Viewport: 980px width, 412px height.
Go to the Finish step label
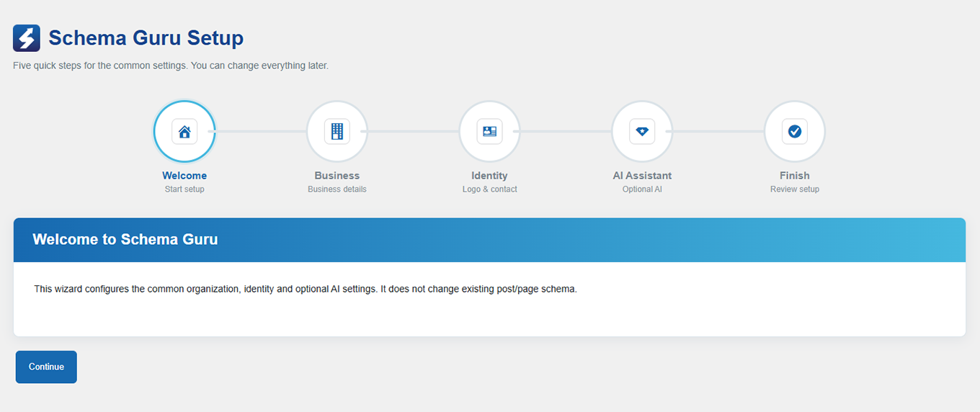[x=795, y=176]
